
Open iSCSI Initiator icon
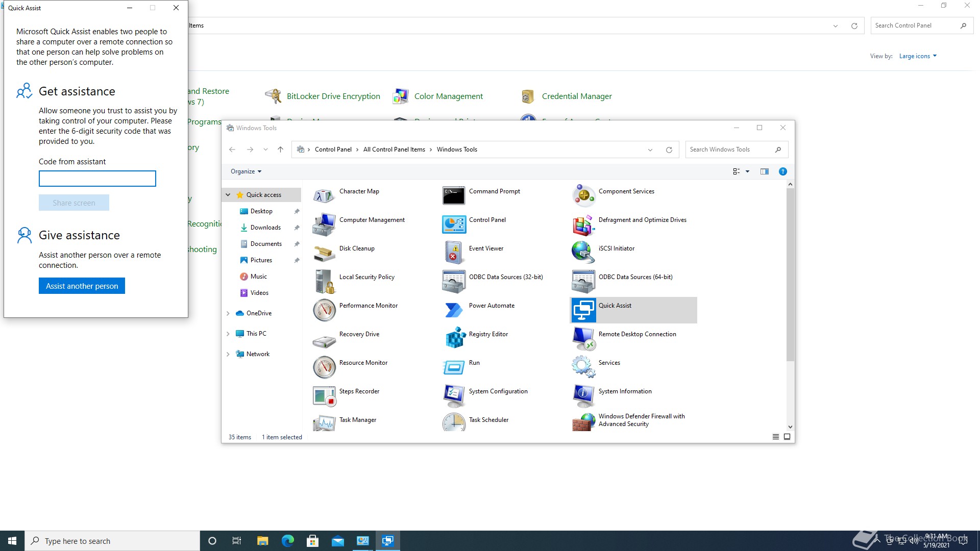click(x=583, y=253)
